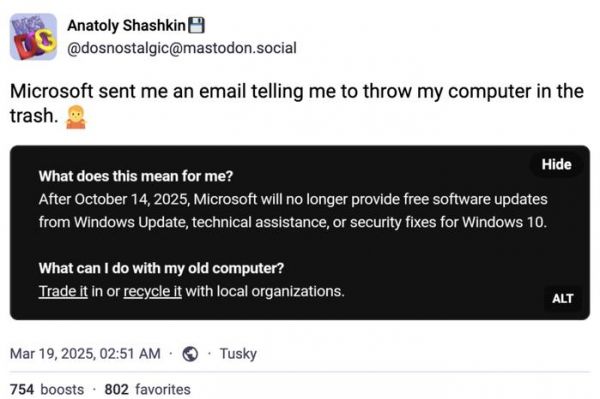Image resolution: width=600 pixels, height=399 pixels.
Task: Open the Anatoly Shashkin display name
Action: (126, 26)
